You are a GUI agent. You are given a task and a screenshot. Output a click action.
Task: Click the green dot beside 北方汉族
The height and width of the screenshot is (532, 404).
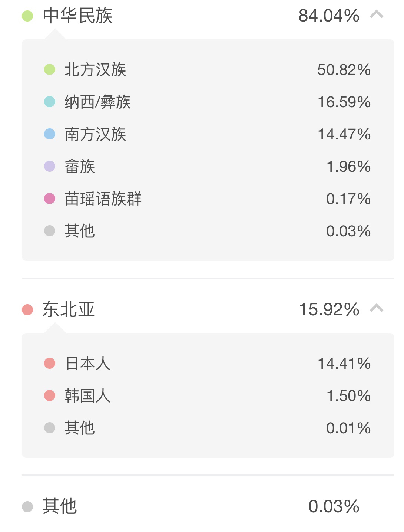pyautogui.click(x=50, y=69)
